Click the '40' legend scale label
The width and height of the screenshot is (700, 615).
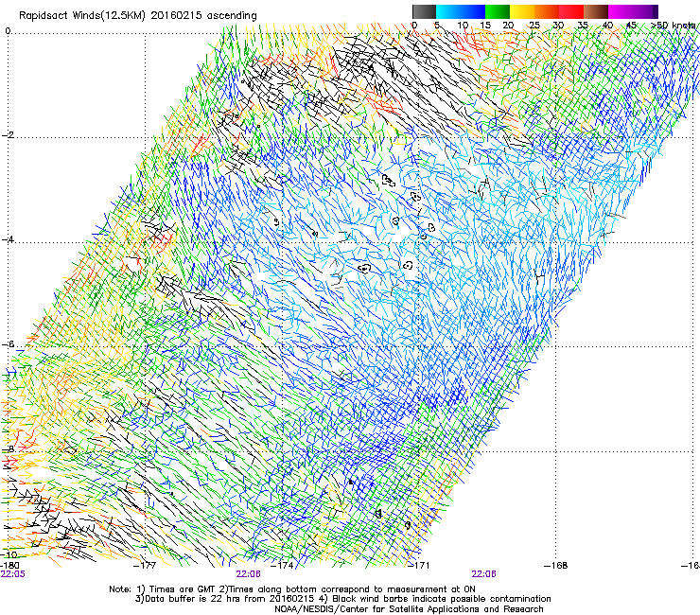pos(607,25)
